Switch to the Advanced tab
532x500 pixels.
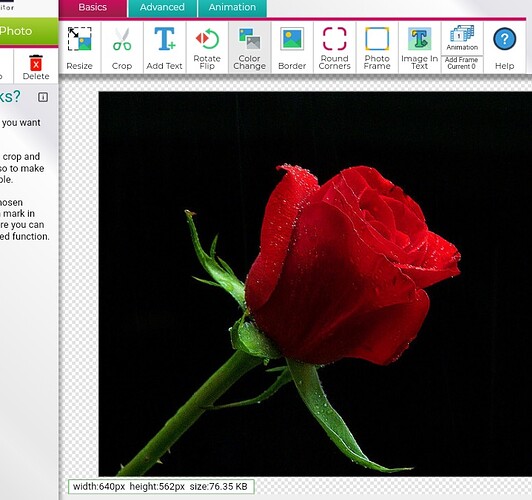(162, 7)
